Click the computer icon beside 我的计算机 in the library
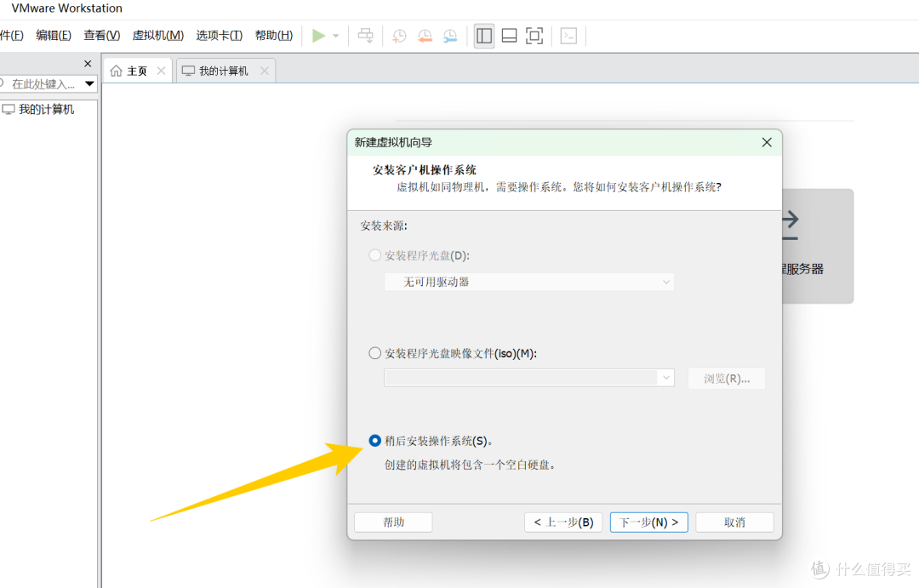The width and height of the screenshot is (919, 588). coord(9,110)
